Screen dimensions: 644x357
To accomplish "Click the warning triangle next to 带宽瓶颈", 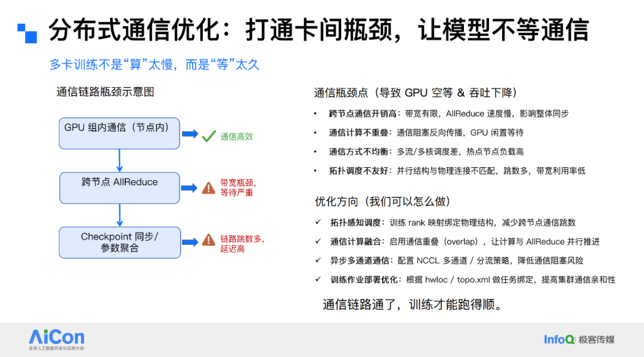I will click(x=208, y=187).
